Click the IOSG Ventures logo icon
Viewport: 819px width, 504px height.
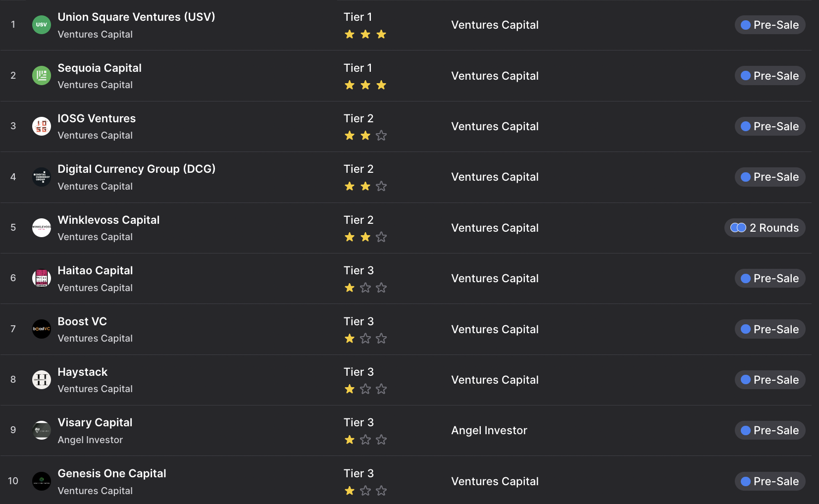[42, 126]
